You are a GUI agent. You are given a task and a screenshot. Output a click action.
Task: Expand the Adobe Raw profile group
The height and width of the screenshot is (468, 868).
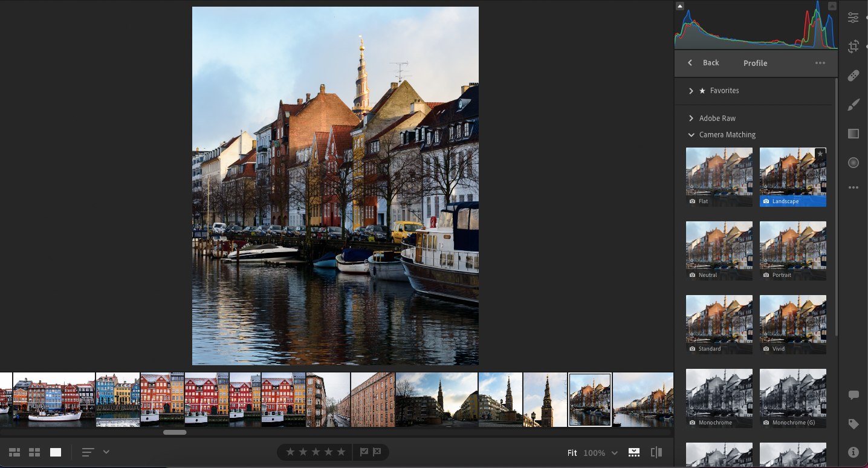tap(691, 119)
